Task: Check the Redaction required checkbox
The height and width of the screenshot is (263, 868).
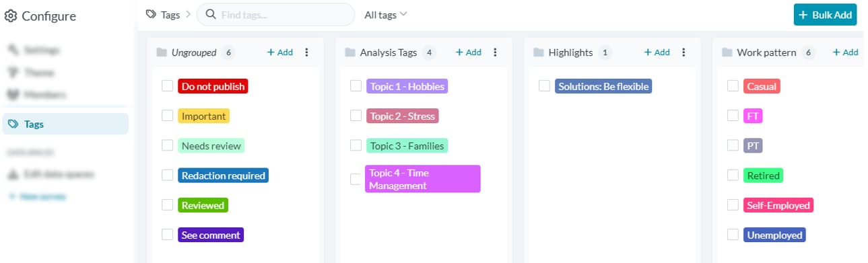Action: [x=167, y=175]
